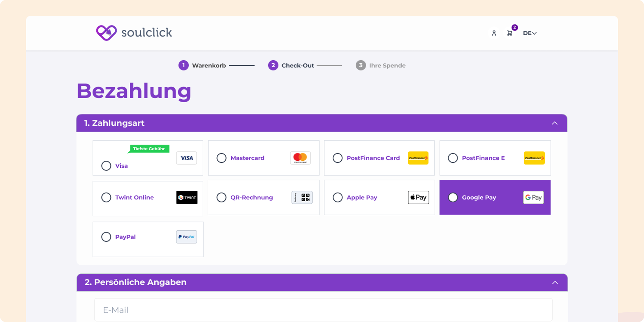Click the Apple Pay logo
The height and width of the screenshot is (322, 644).
pos(418,197)
